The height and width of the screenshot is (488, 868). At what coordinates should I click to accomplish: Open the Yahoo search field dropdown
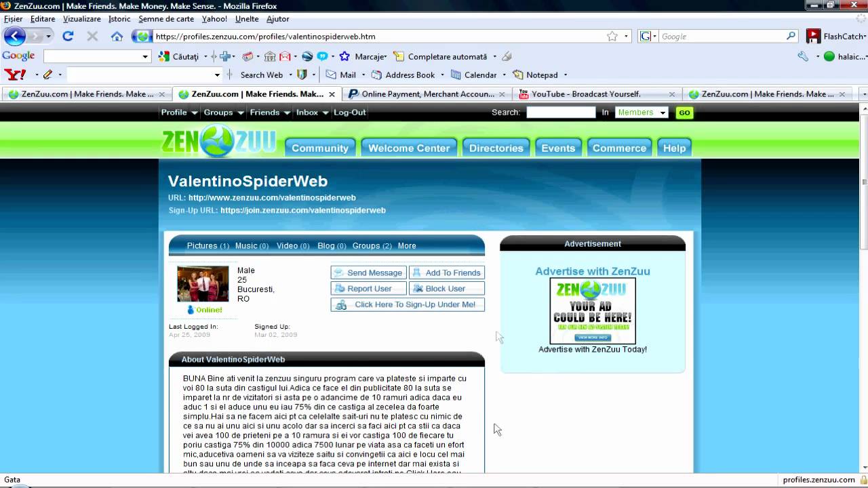pyautogui.click(x=217, y=75)
